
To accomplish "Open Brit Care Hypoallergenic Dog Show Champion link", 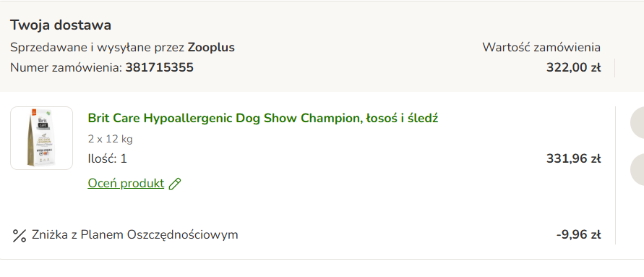I will [x=263, y=119].
